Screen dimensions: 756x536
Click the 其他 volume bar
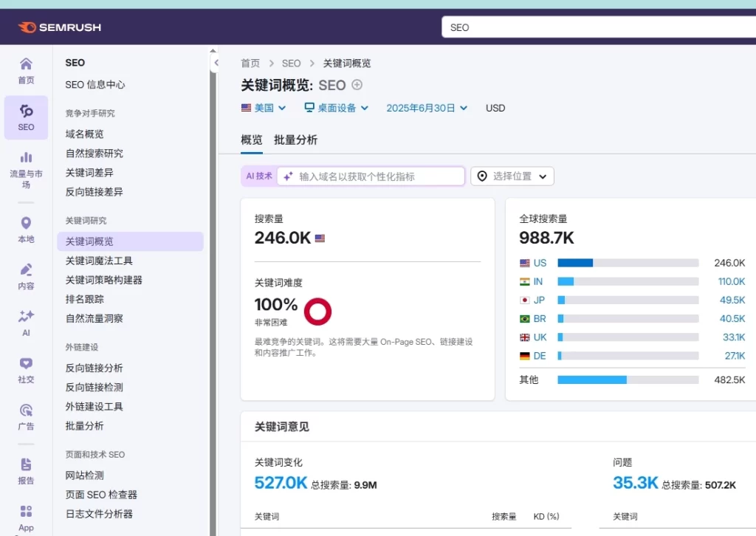[x=628, y=379]
